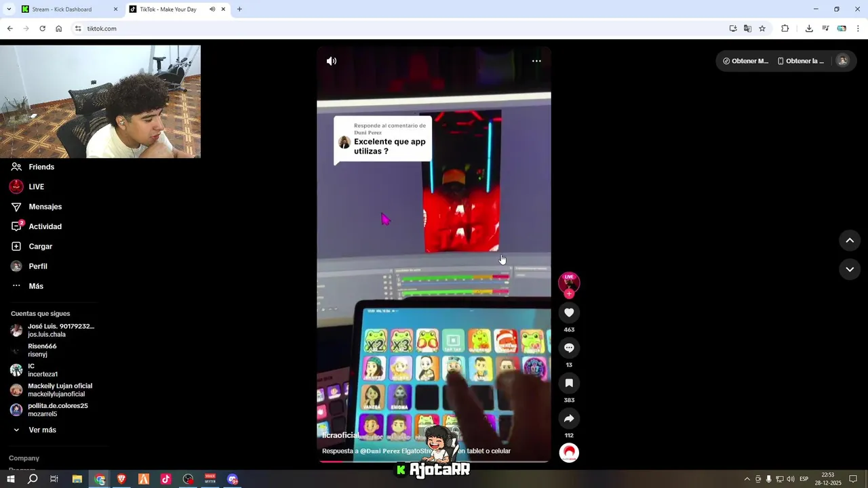This screenshot has height=488, width=868.
Task: Open TikTok app on taskbar
Action: (165, 479)
